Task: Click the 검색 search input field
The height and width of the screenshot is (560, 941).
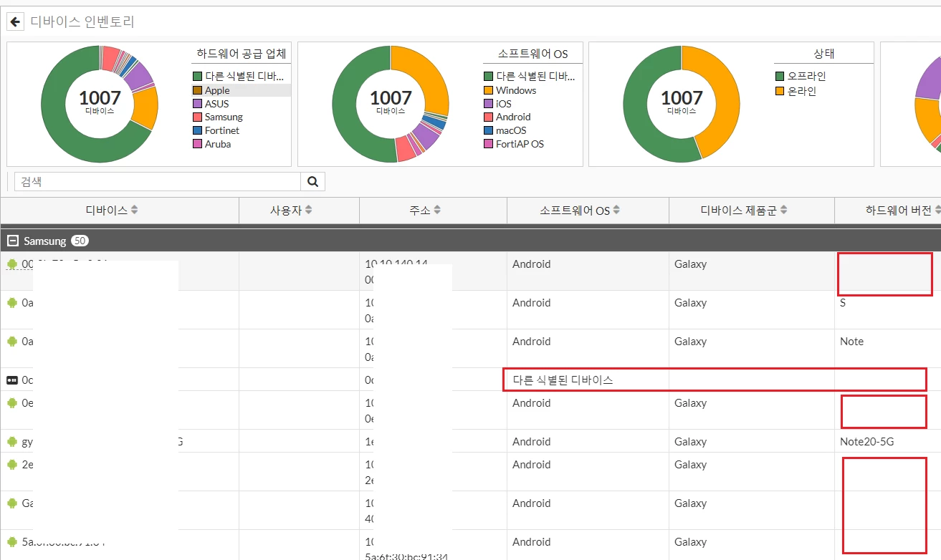Action: point(157,181)
